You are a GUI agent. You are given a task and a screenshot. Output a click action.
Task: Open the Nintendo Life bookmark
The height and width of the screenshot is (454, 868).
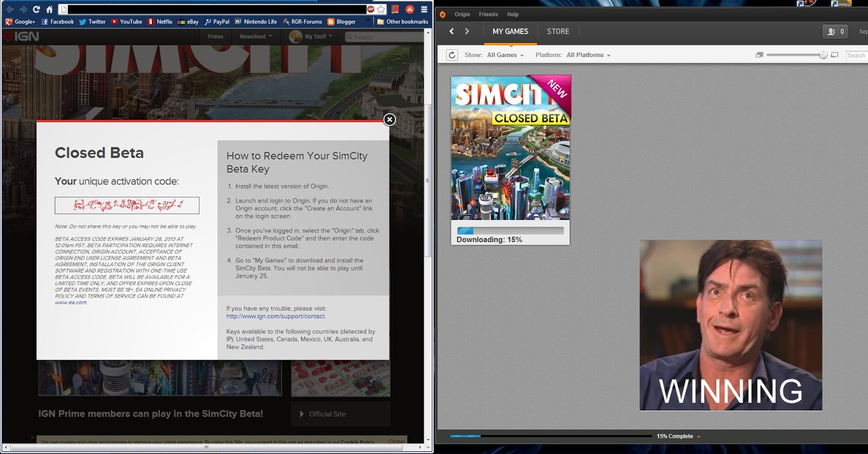click(x=256, y=22)
